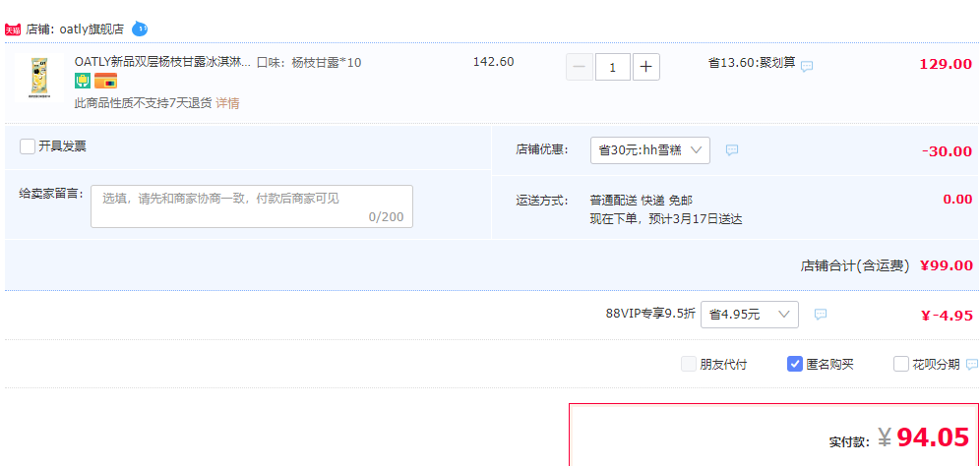Viewport: 980px width, 466px height.
Task: Open the OATLY新品双层杨枝甘露冰淇淋 product title
Action: click(162, 63)
